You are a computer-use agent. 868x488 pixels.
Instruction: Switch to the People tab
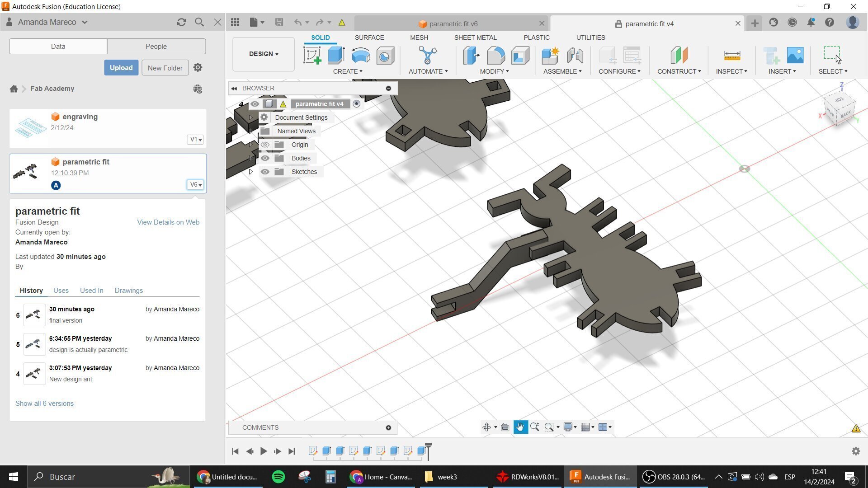(156, 46)
